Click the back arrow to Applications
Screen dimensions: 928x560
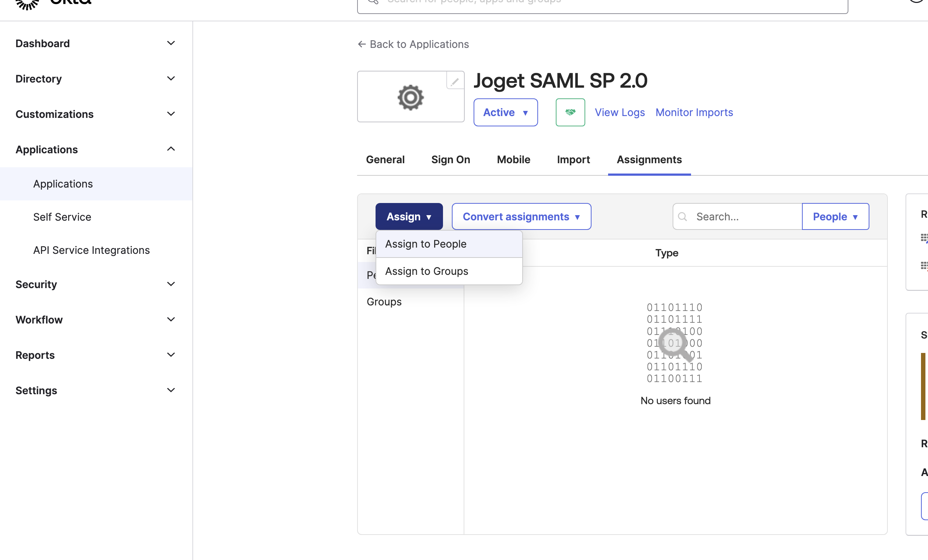362,44
